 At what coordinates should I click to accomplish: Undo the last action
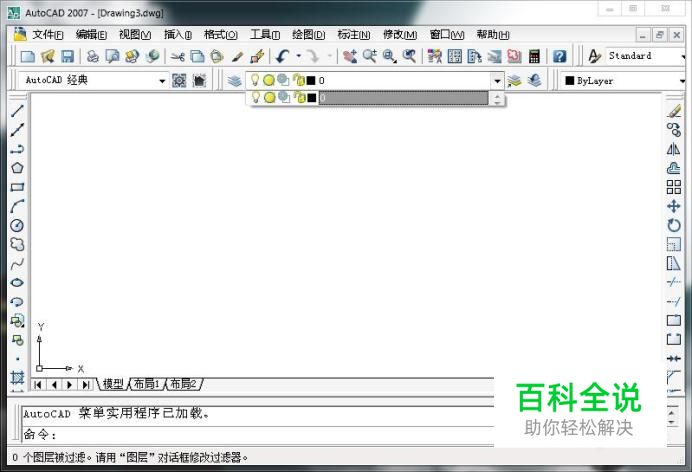tap(282, 56)
